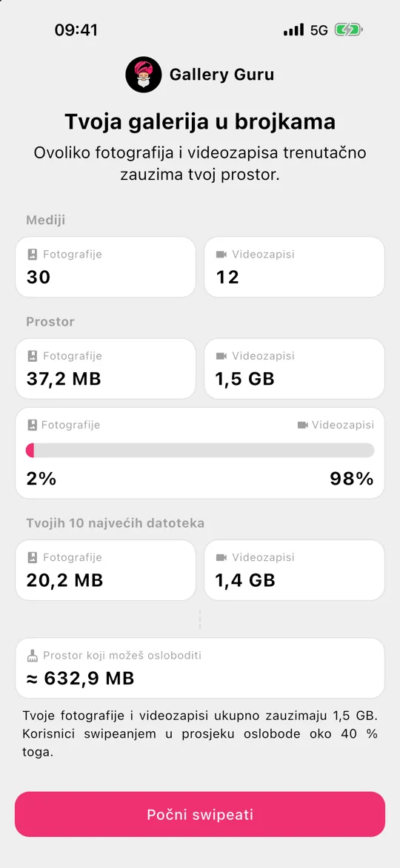400x868 pixels.
Task: Click video camera icon in Mediji Videozapisi card
Action: 221,255
